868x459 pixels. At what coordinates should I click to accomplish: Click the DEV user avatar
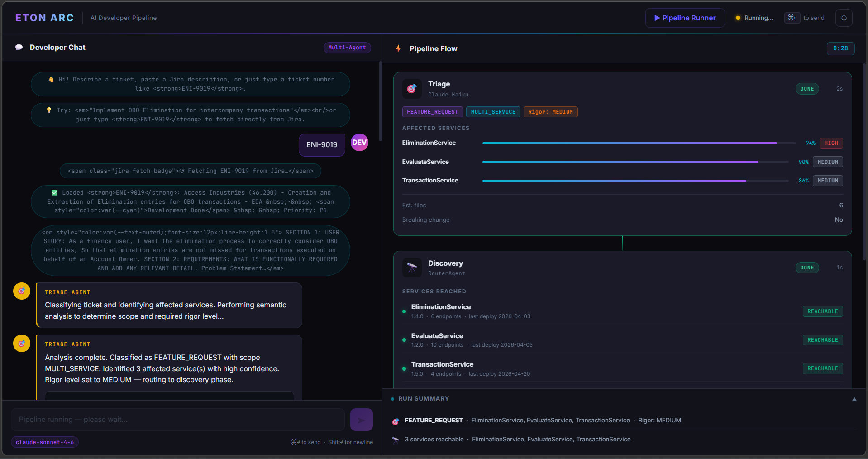[x=359, y=143]
